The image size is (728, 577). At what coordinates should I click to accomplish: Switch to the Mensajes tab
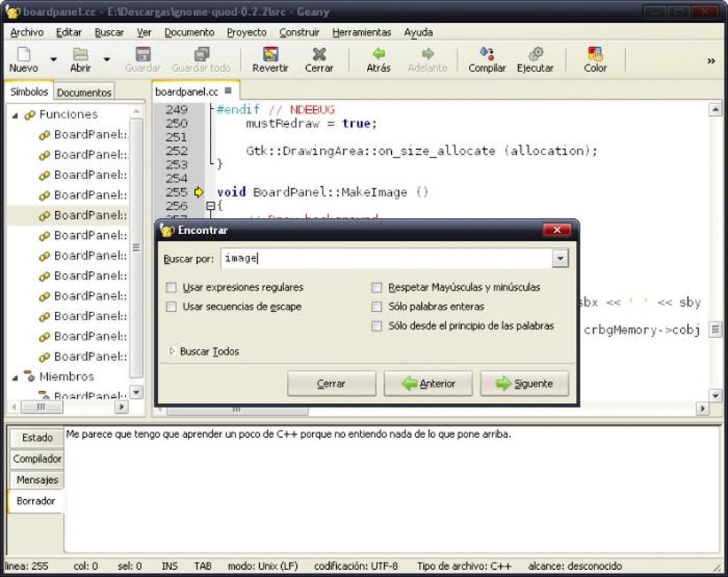click(37, 479)
